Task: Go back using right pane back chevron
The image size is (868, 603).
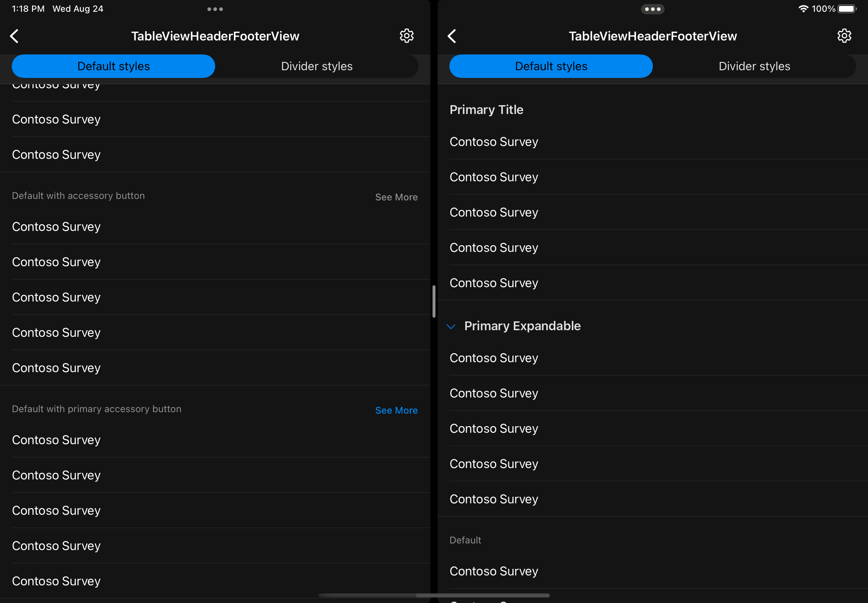Action: click(452, 36)
